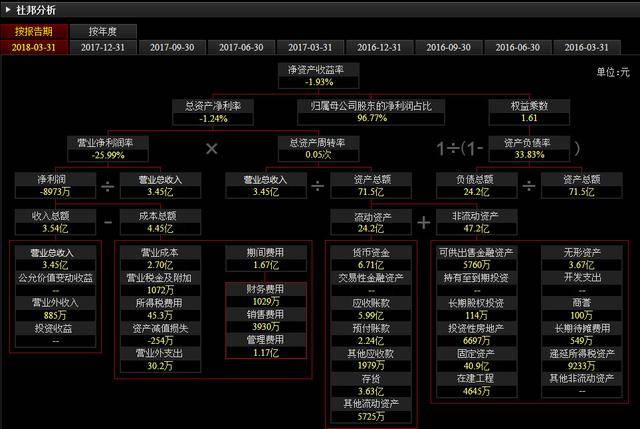Collapse the 杜邦分析 panel title arrow
640x429 pixels.
tap(8, 8)
